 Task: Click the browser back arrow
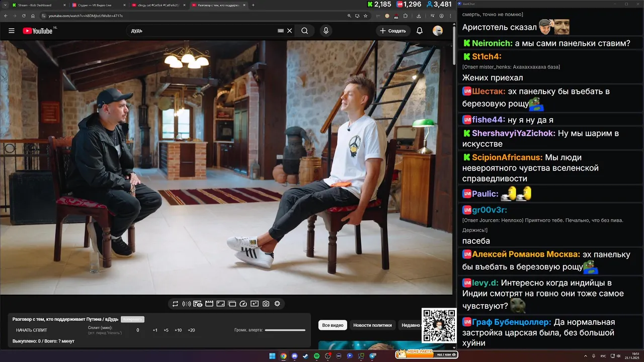(6, 16)
